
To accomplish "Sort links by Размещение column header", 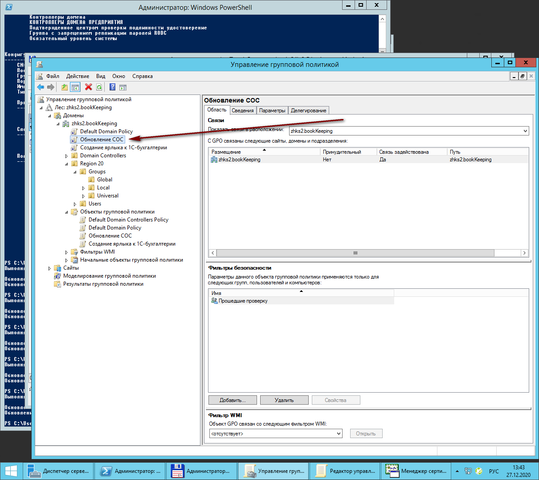I will [264, 152].
